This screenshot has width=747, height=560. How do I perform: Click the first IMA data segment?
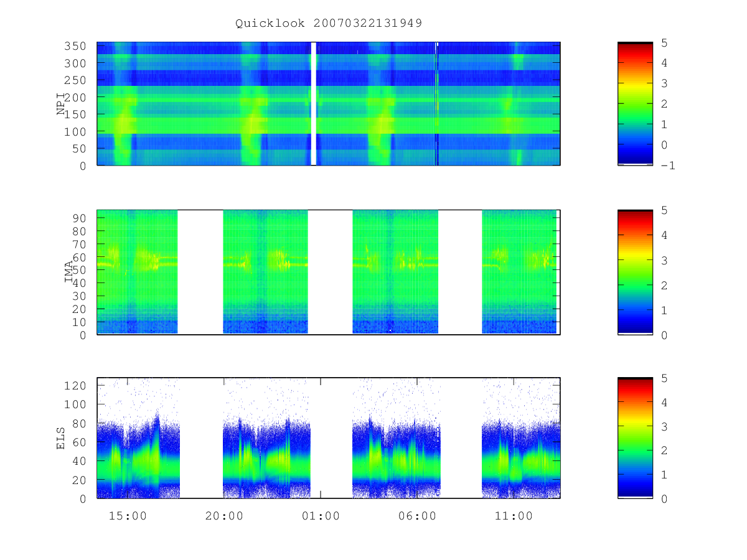[138, 272]
